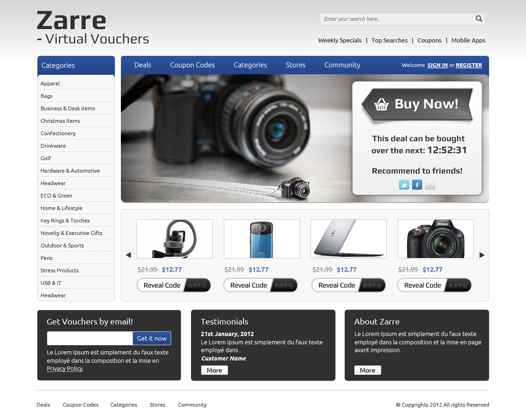Click the SIGN IN link
Screen dimensions: 526x420
pos(437,65)
